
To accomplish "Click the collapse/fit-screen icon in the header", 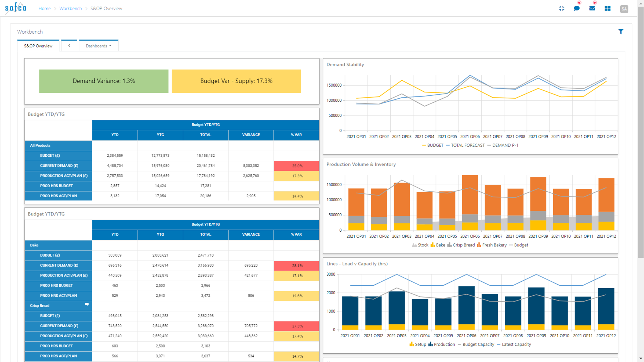I will [562, 8].
